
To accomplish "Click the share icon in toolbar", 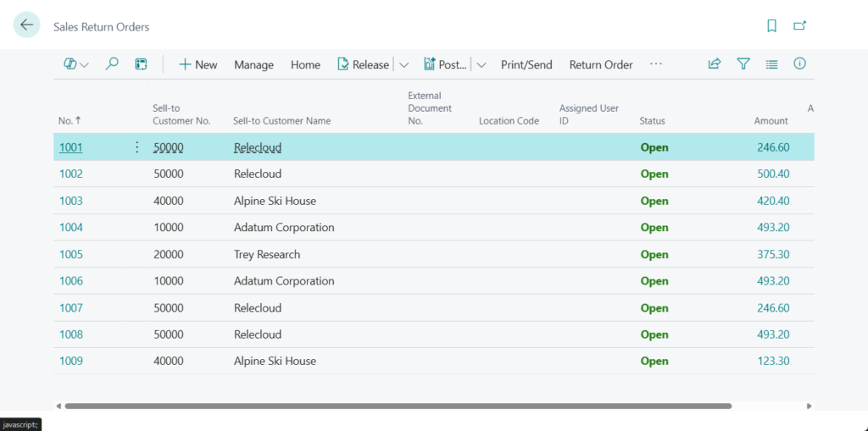I will pyautogui.click(x=715, y=64).
